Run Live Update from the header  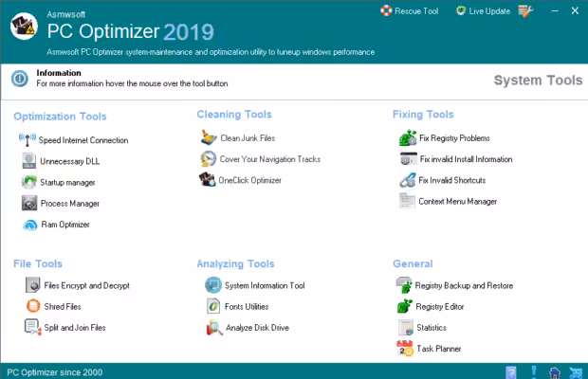coord(482,11)
